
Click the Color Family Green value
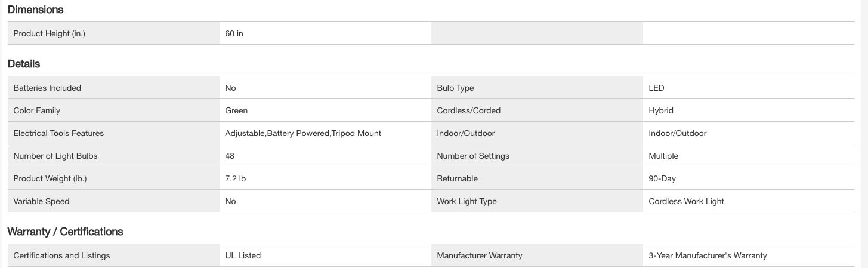(236, 110)
